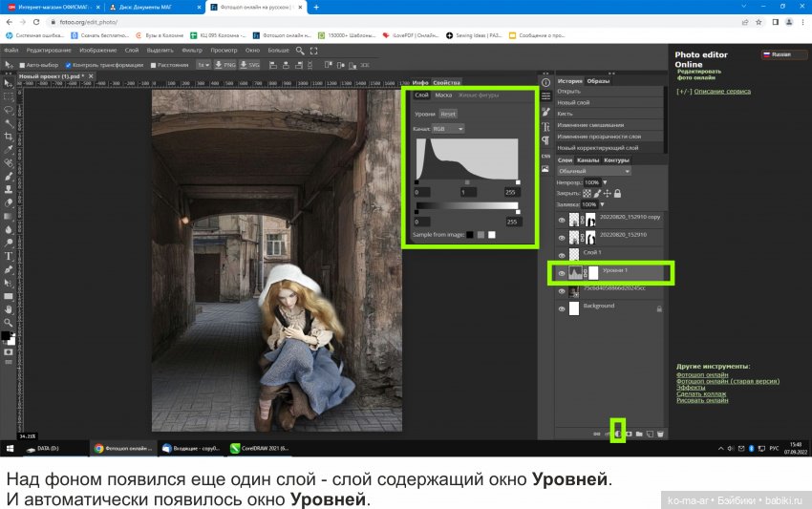Lock transparent pixels checker icon
The width and height of the screenshot is (812, 509).
[587, 193]
